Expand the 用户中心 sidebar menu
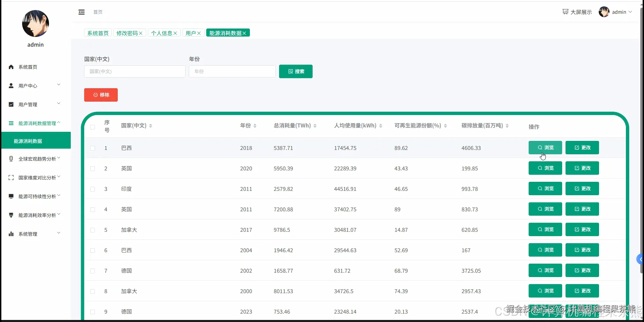The width and height of the screenshot is (644, 322). [x=28, y=86]
